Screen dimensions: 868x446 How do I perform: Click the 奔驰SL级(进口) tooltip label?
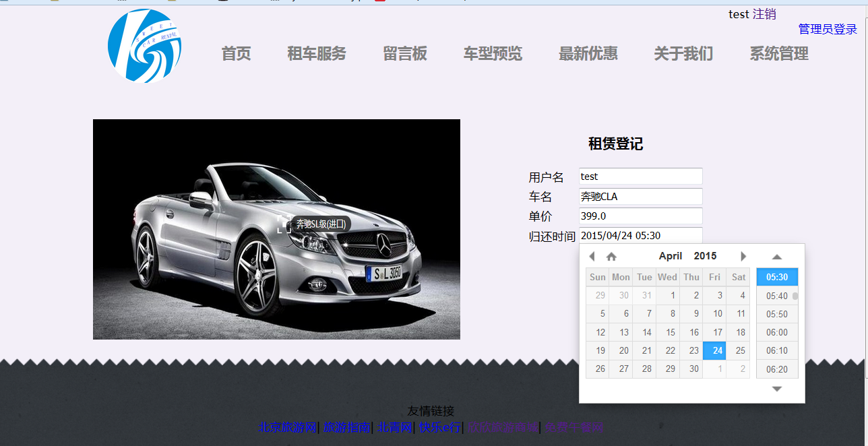coord(321,224)
